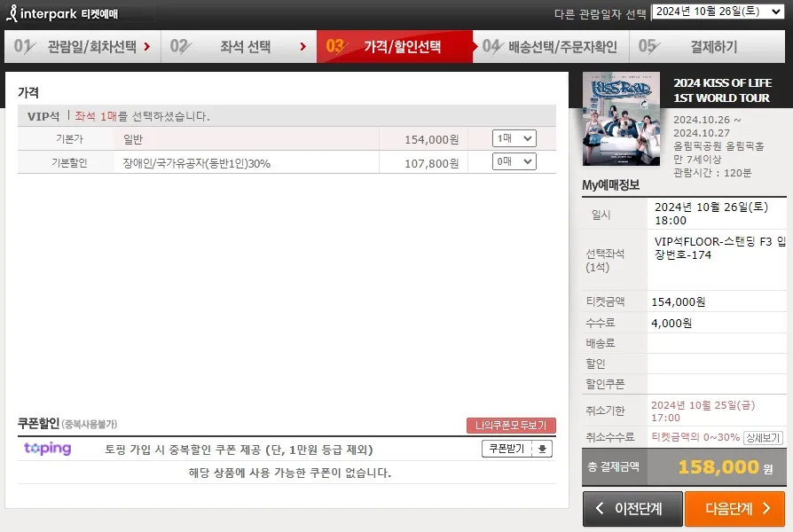
Task: Click the KISS OF LIFE concert poster thumbnail
Action: click(x=621, y=120)
